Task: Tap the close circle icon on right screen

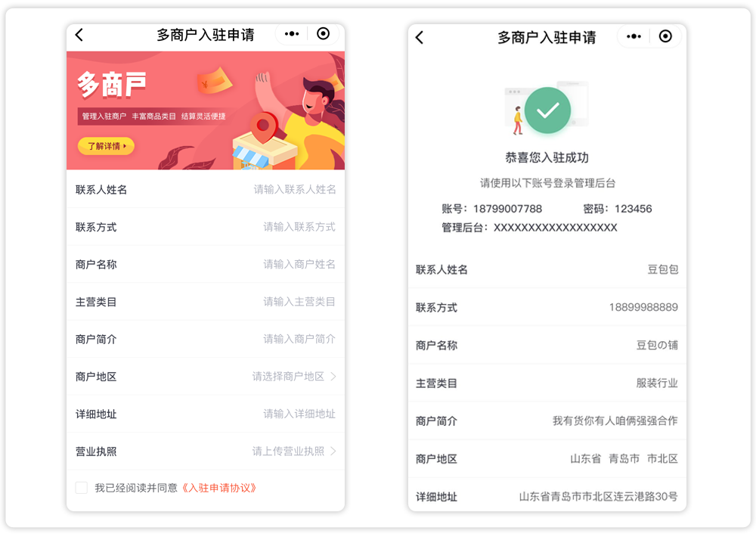Action: point(665,36)
